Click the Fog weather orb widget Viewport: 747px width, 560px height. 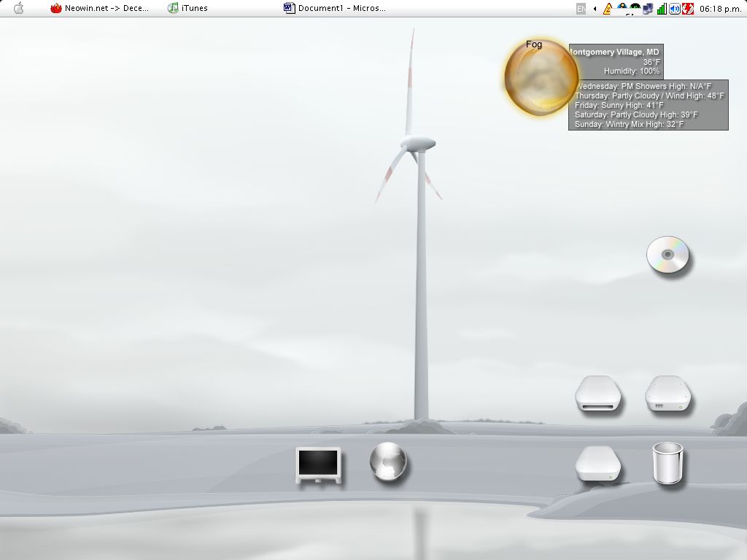539,79
